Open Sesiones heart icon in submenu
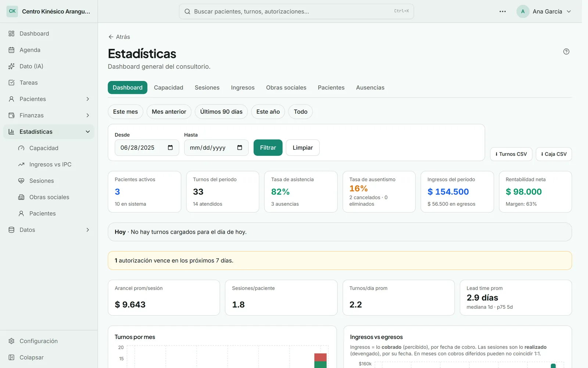Viewport: 588px width, 368px height. [21, 181]
